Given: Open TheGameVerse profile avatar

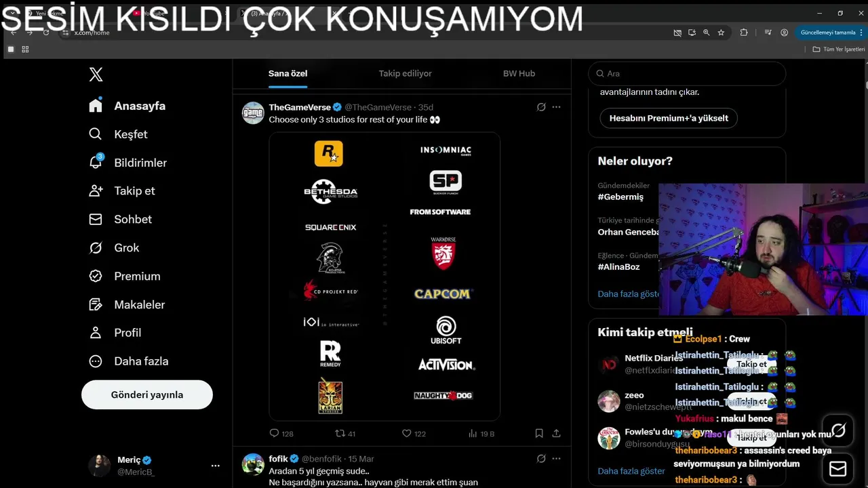Looking at the screenshot, I should pos(253,113).
